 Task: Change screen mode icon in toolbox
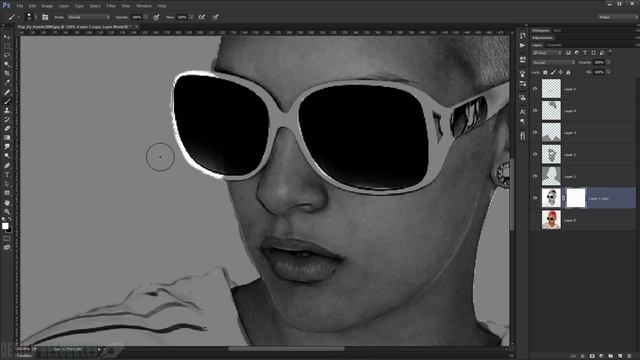pyautogui.click(x=7, y=247)
